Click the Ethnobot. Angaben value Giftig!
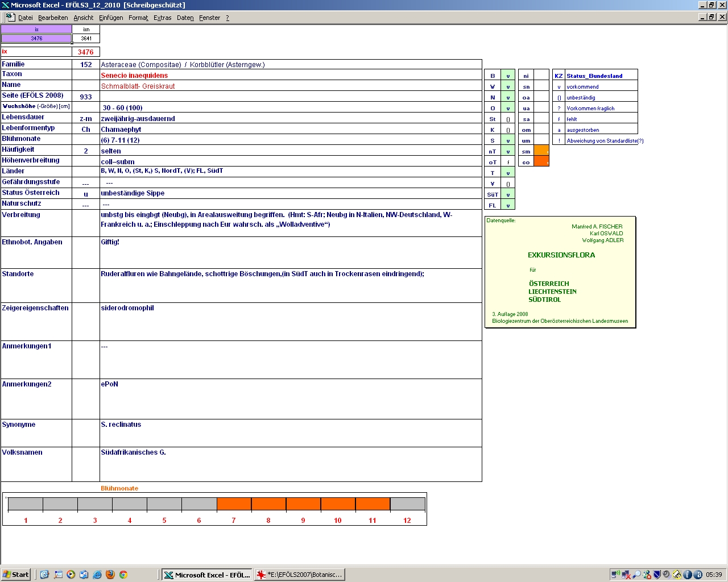The image size is (728, 582). 110,242
